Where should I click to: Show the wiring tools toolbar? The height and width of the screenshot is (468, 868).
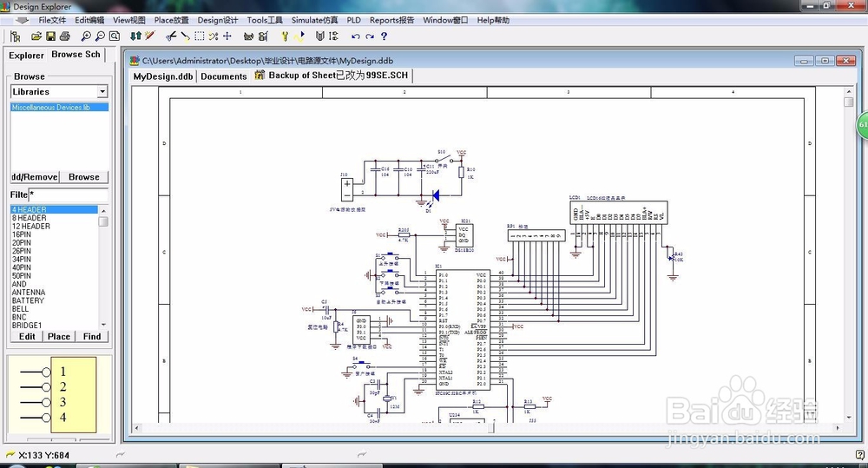pos(263,36)
